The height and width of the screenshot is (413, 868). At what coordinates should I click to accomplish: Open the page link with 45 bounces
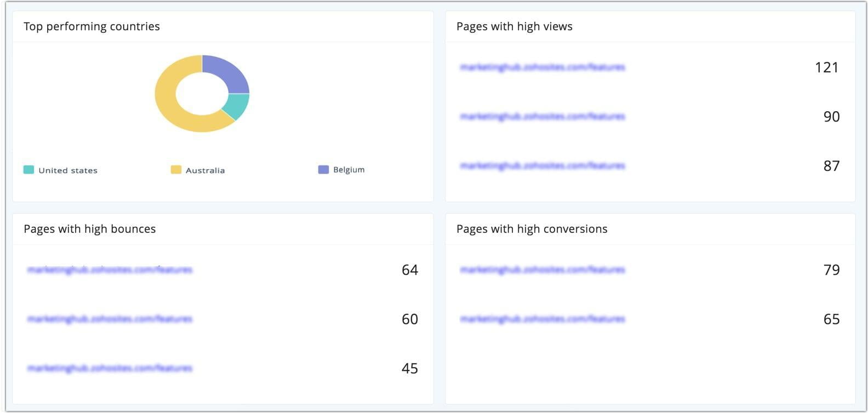[x=110, y=369]
